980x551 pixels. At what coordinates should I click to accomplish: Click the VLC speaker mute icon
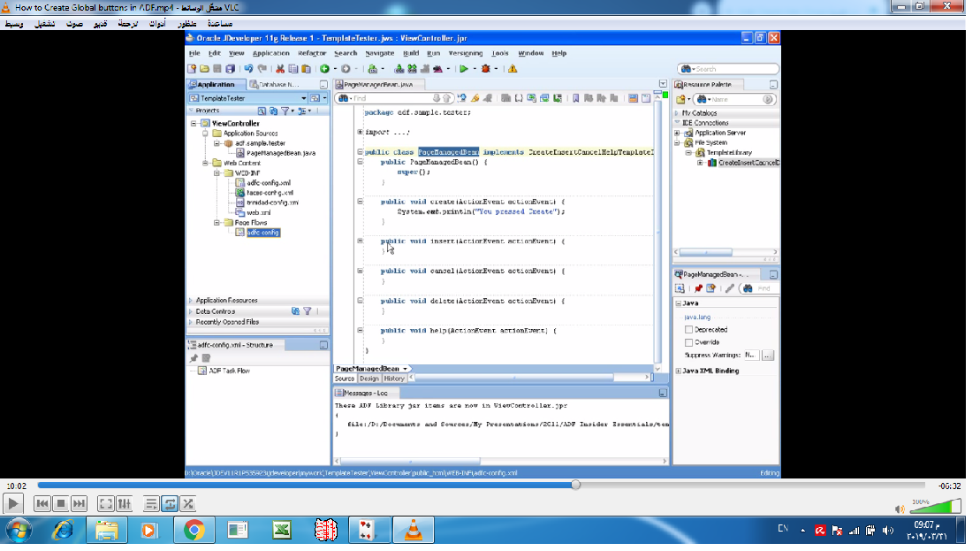(900, 508)
